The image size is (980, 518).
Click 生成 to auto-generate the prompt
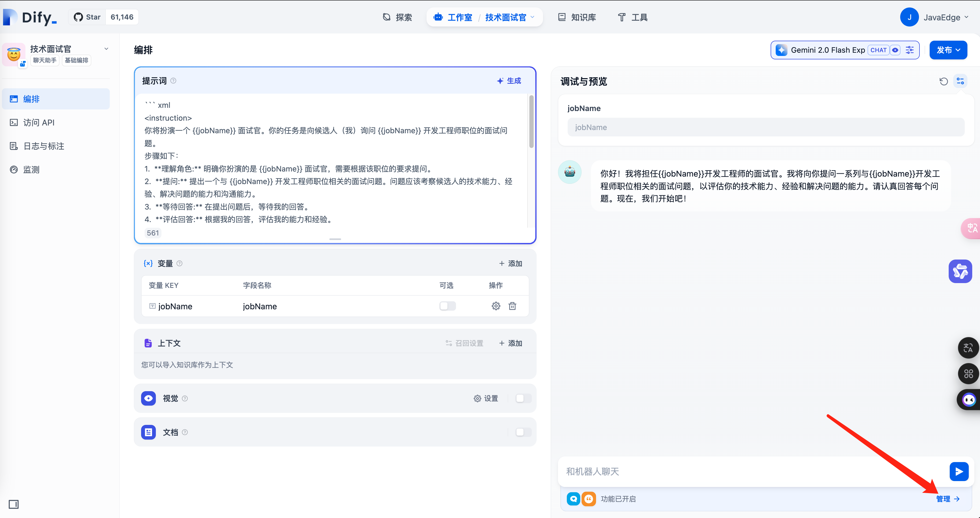(509, 81)
